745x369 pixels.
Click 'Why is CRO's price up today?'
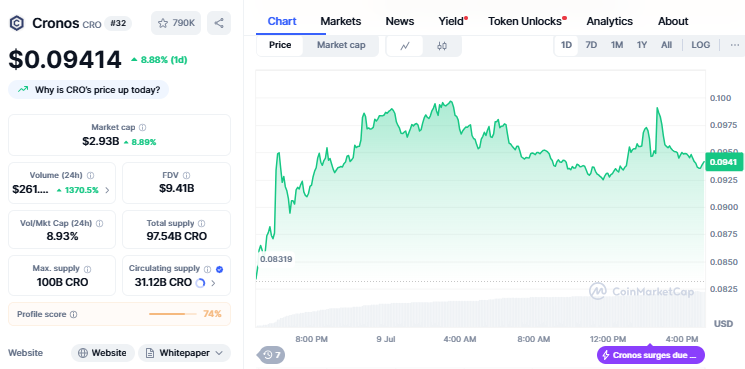point(88,89)
